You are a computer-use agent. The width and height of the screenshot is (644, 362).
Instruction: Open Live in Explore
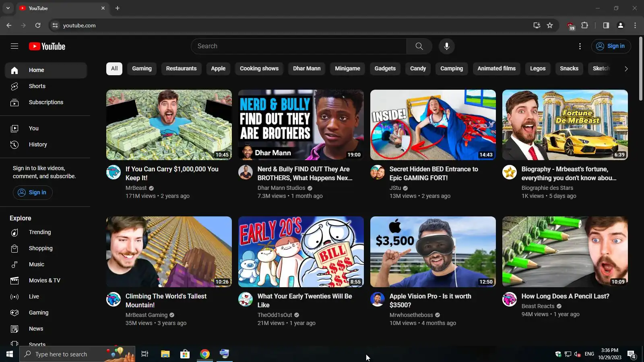click(x=46, y=296)
